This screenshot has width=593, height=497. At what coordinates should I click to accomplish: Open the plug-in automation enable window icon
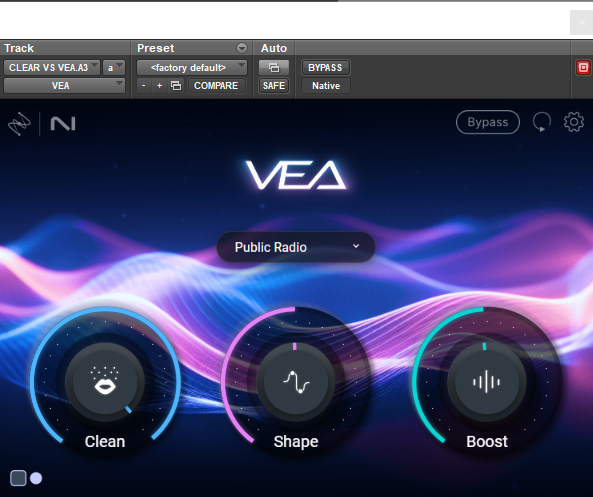point(274,68)
